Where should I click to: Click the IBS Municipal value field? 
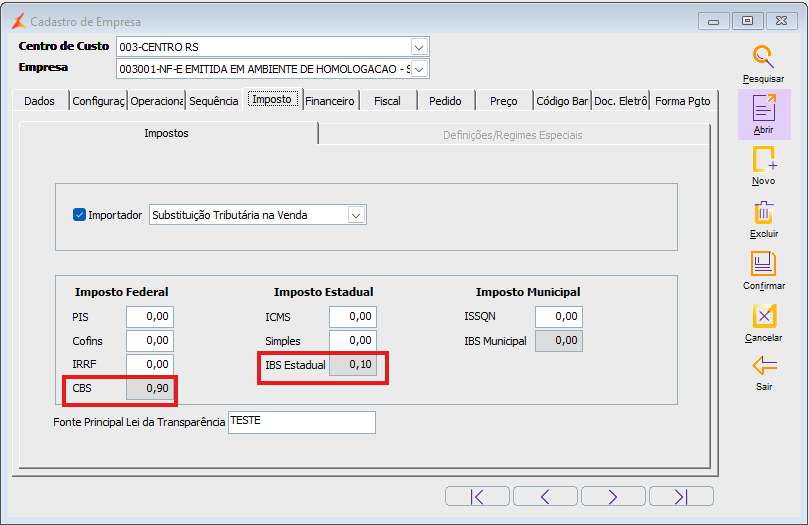[559, 340]
